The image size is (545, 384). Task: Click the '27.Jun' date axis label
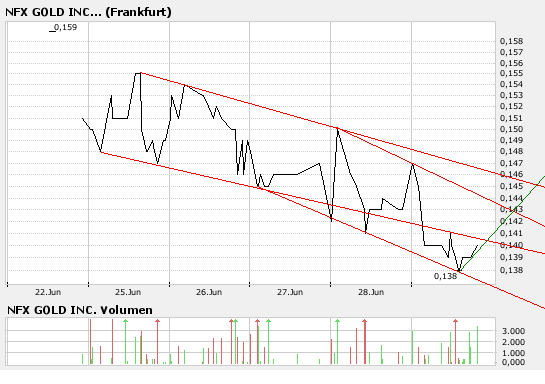290,292
